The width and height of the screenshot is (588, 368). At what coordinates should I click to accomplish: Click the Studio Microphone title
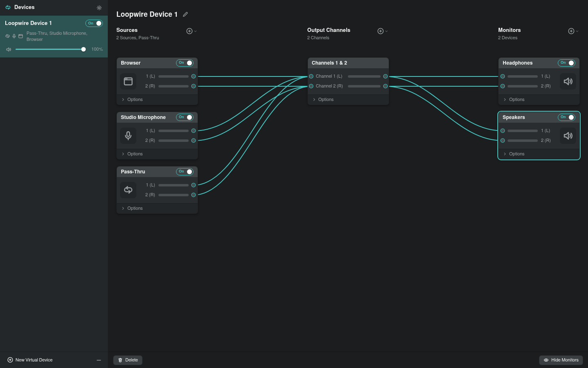(x=143, y=117)
